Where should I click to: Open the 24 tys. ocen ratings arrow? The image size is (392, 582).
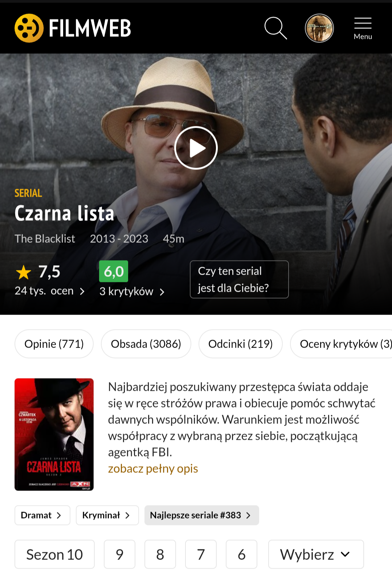82,291
